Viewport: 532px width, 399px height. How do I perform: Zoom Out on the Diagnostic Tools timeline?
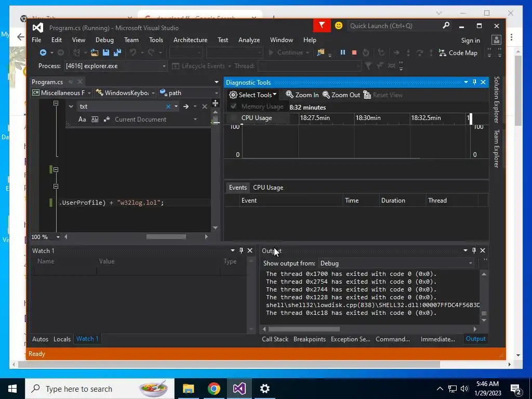coord(341,95)
